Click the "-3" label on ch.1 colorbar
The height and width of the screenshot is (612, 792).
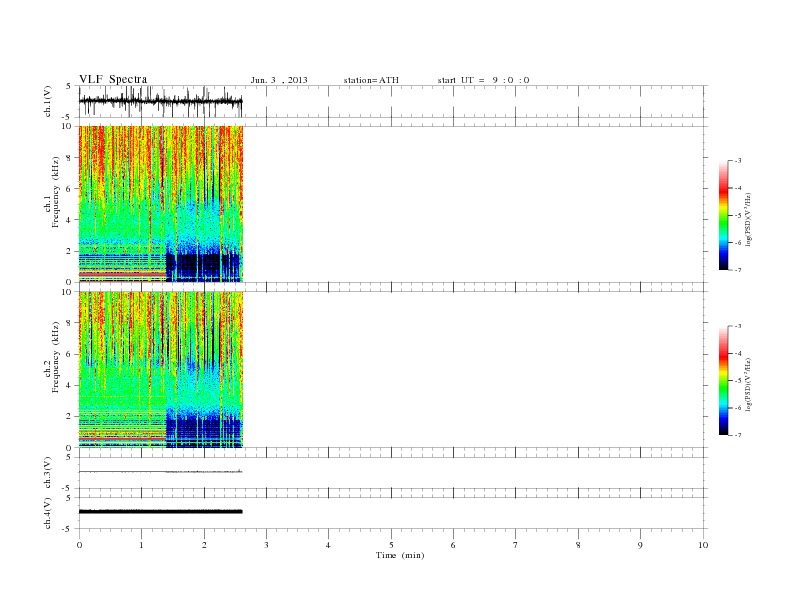pyautogui.click(x=737, y=161)
